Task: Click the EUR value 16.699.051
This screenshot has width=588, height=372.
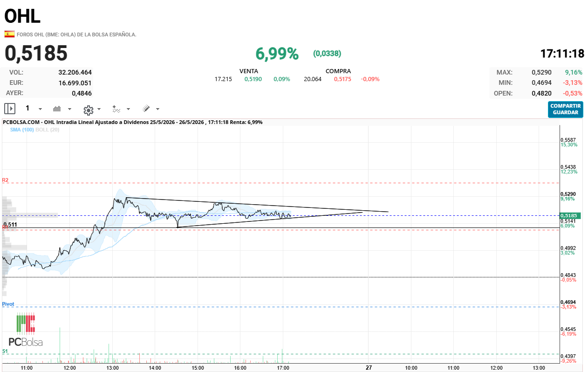Action: [x=75, y=83]
